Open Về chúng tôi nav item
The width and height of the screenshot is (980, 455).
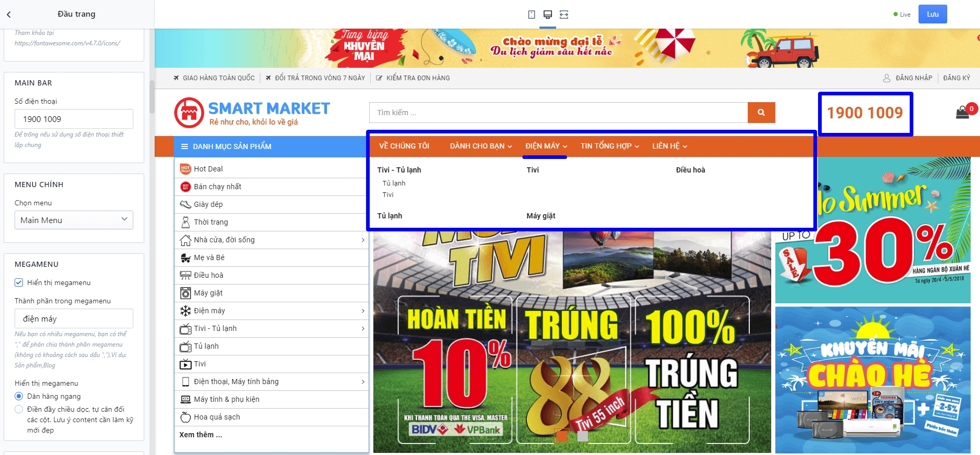[404, 146]
